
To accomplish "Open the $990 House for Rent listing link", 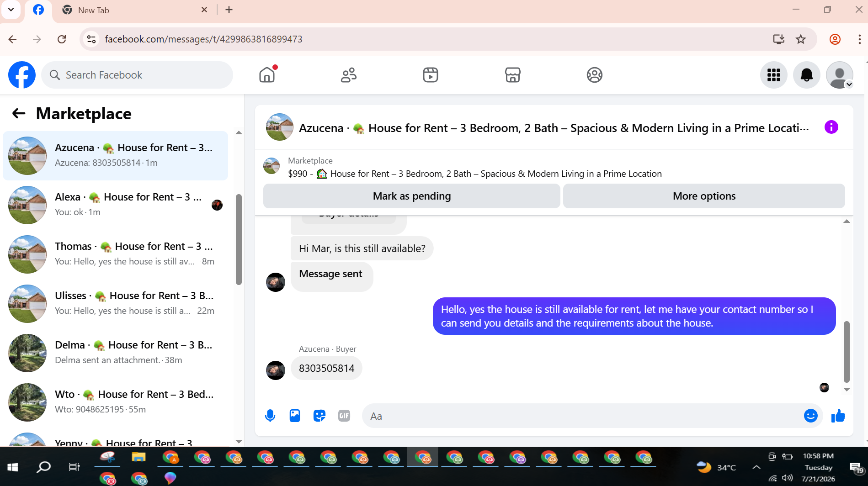I will point(475,174).
